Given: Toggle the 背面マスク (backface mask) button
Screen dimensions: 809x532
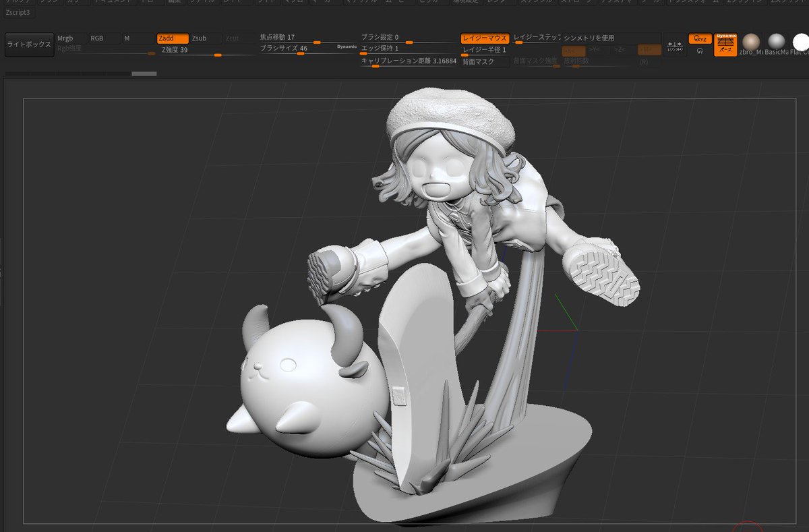Looking at the screenshot, I should tap(485, 62).
